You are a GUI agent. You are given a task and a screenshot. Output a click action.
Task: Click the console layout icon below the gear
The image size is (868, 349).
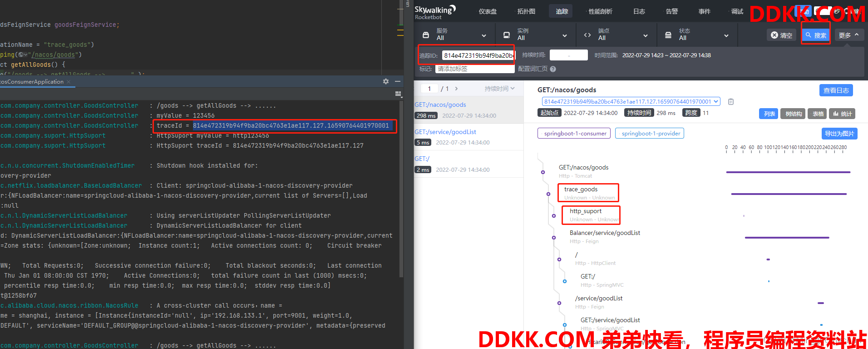point(398,94)
